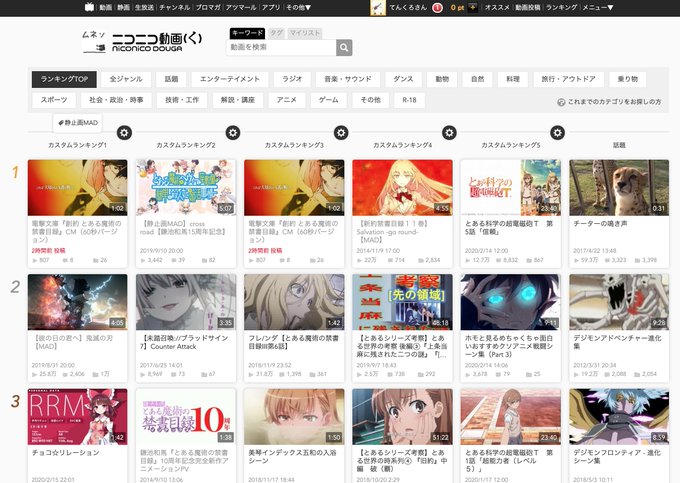Select the ゲーム category
Screen dimensions: 680x483
(x=328, y=100)
